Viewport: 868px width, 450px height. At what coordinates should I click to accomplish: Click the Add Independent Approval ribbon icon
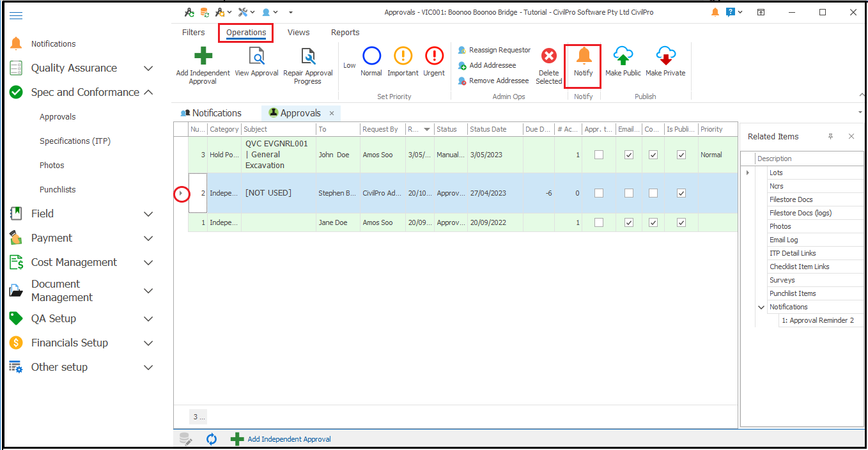pos(203,56)
